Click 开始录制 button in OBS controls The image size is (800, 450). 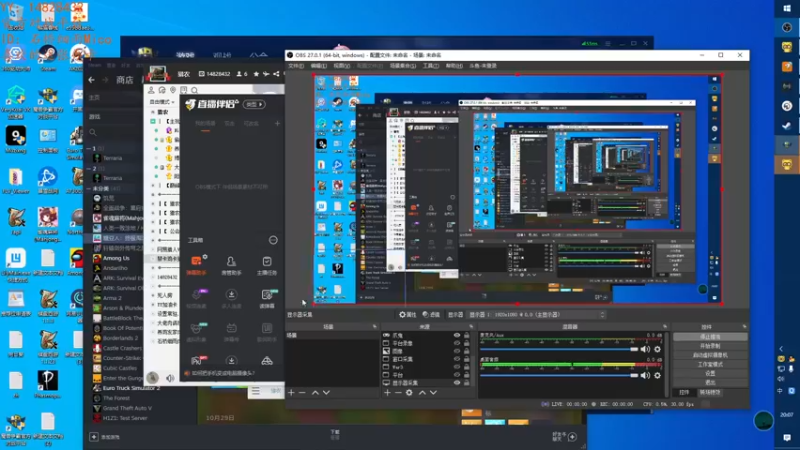point(710,346)
